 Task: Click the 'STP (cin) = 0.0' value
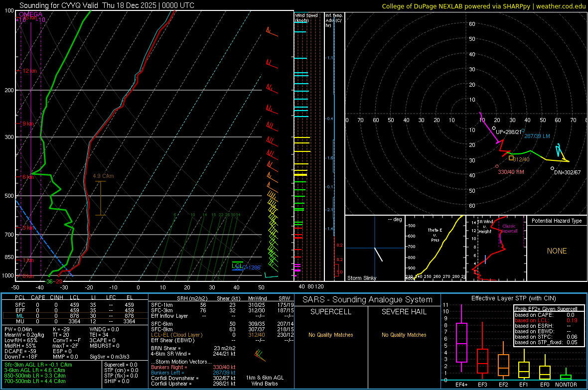click(121, 370)
